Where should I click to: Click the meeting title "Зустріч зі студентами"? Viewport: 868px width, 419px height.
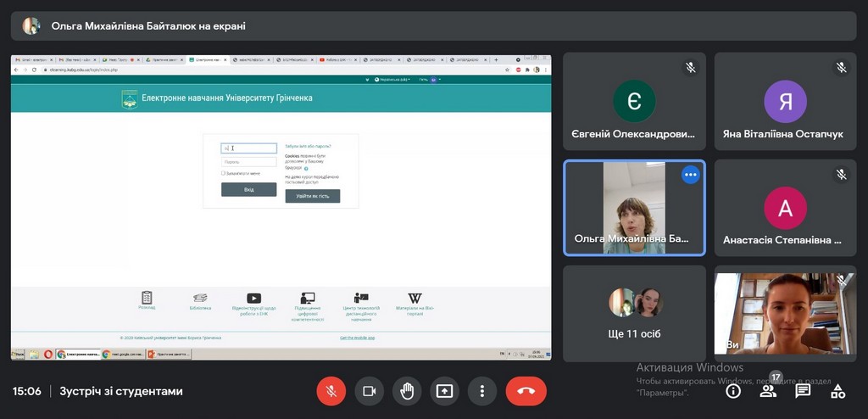[x=120, y=391]
